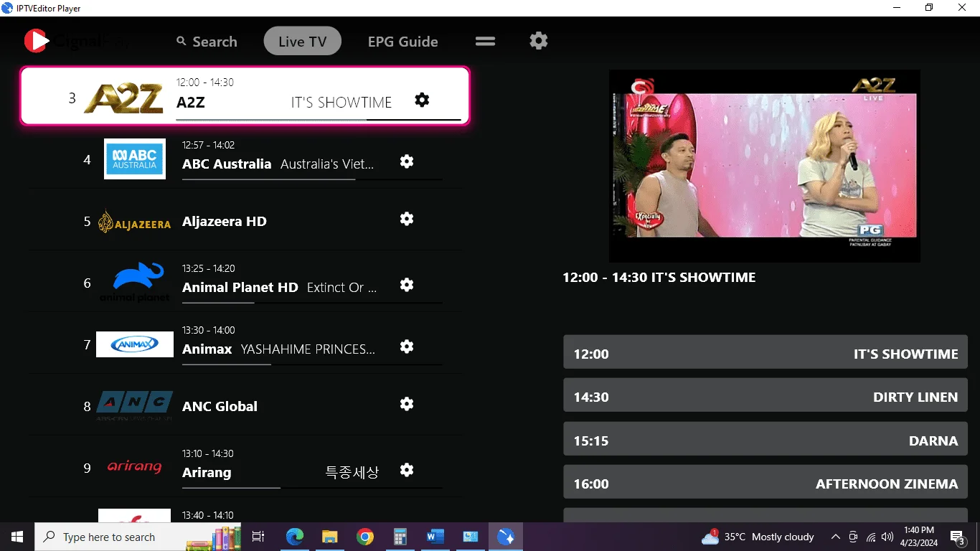980x551 pixels.
Task: Click the 12:00 - 14:30 IT'S SHOWTIME heading
Action: point(659,277)
